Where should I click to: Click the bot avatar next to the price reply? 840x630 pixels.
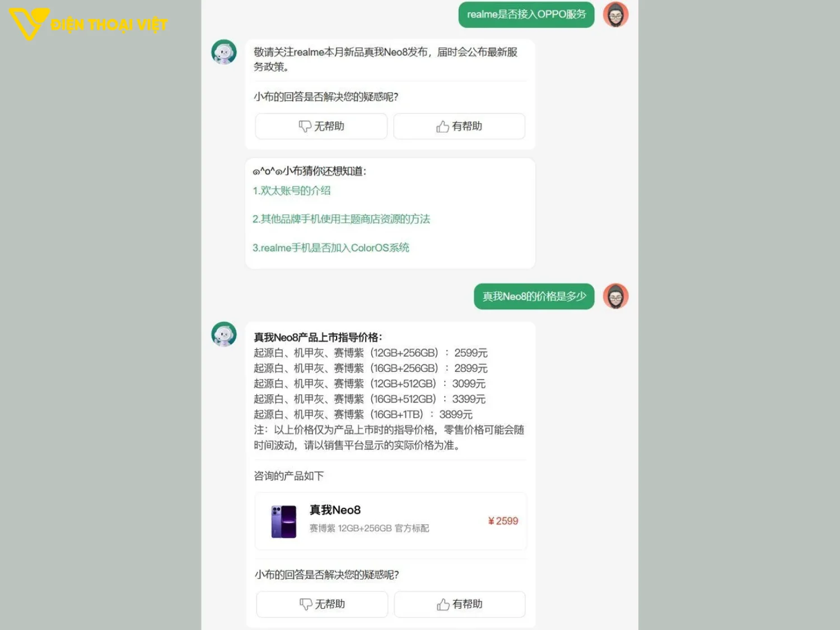coord(223,334)
